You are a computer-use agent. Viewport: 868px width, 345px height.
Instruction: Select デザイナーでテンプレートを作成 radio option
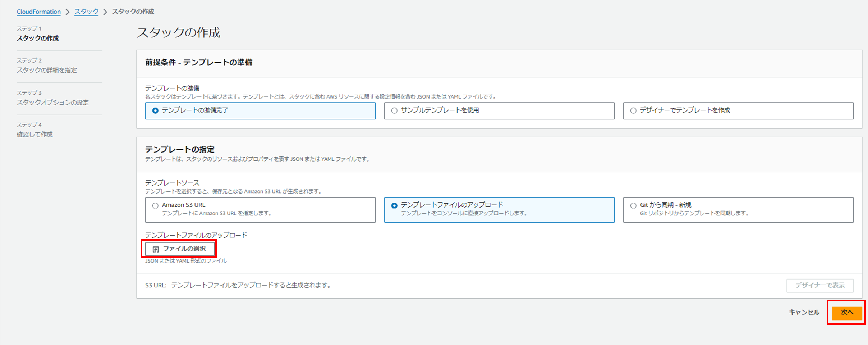(738, 110)
